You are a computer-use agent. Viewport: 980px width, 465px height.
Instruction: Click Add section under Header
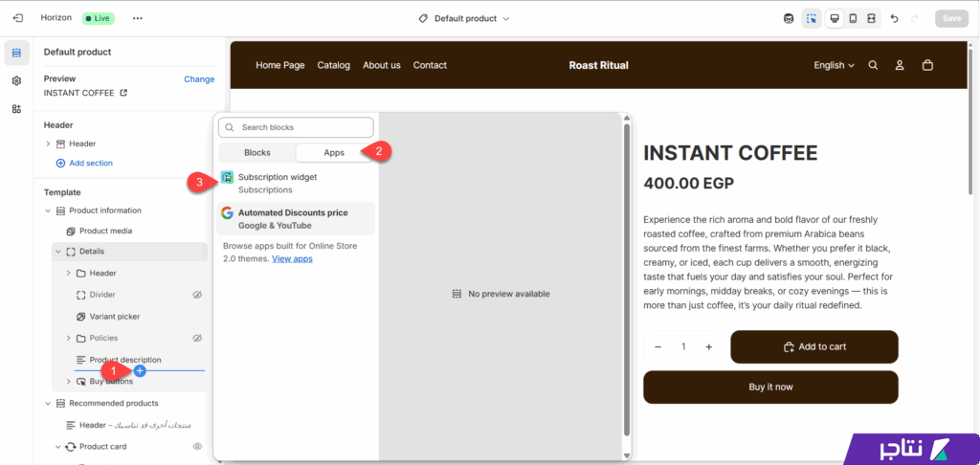84,163
